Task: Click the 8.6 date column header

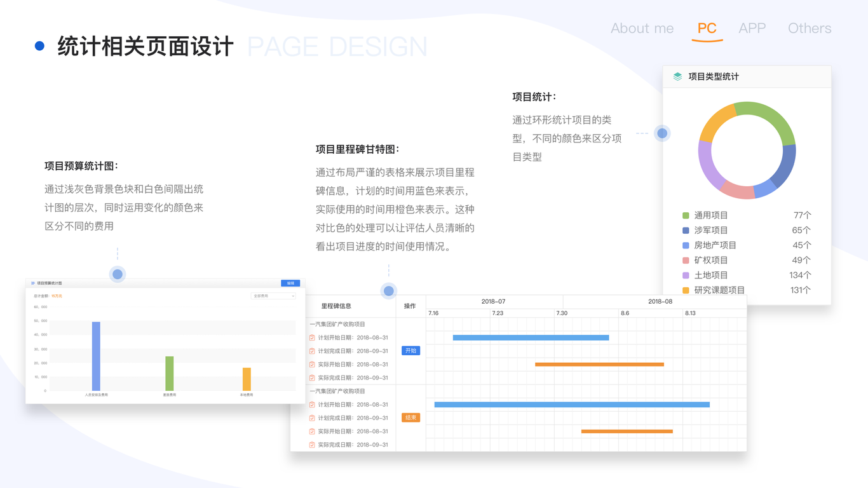Action: click(x=625, y=313)
